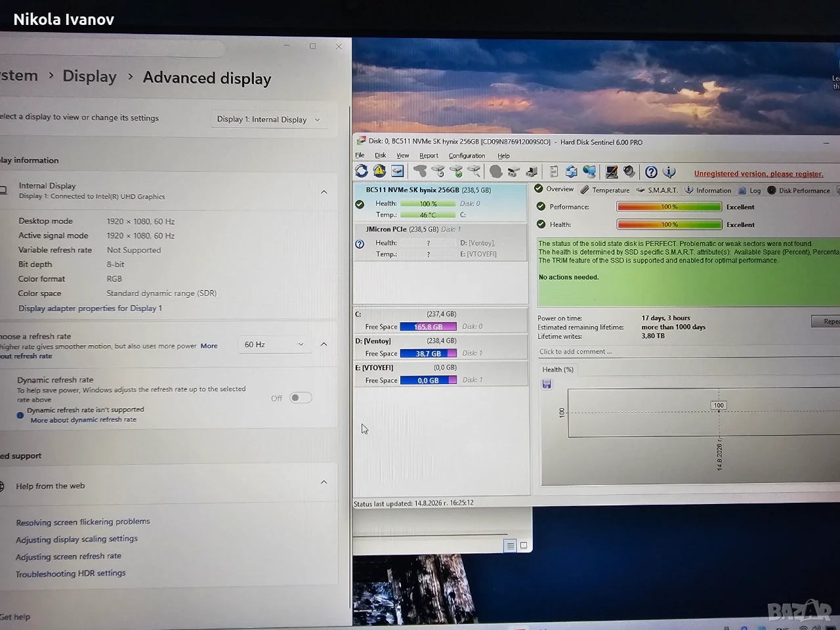This screenshot has width=840, height=630.
Task: Click the 100 data point label in health graph
Action: (719, 406)
